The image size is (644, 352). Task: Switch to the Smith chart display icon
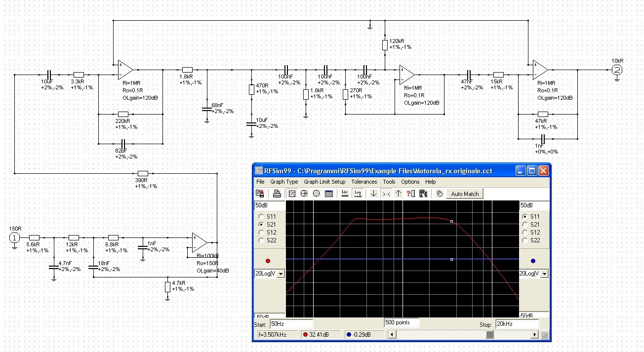pos(304,194)
